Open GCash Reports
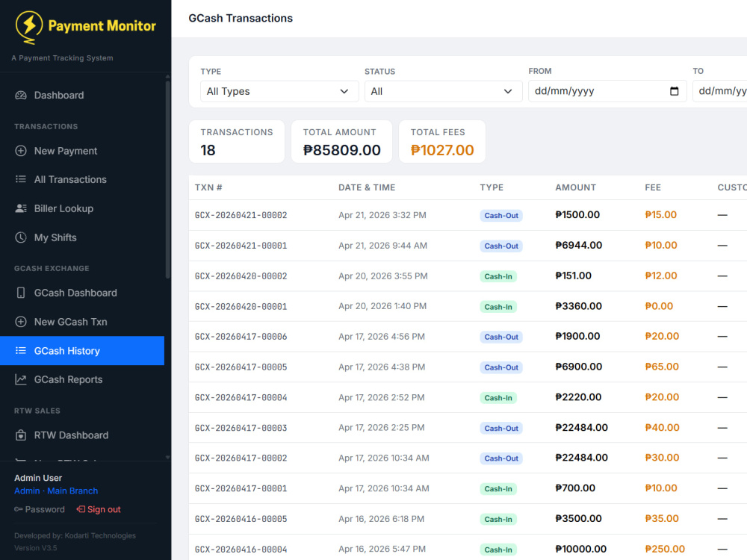The height and width of the screenshot is (560, 747). 82,379
